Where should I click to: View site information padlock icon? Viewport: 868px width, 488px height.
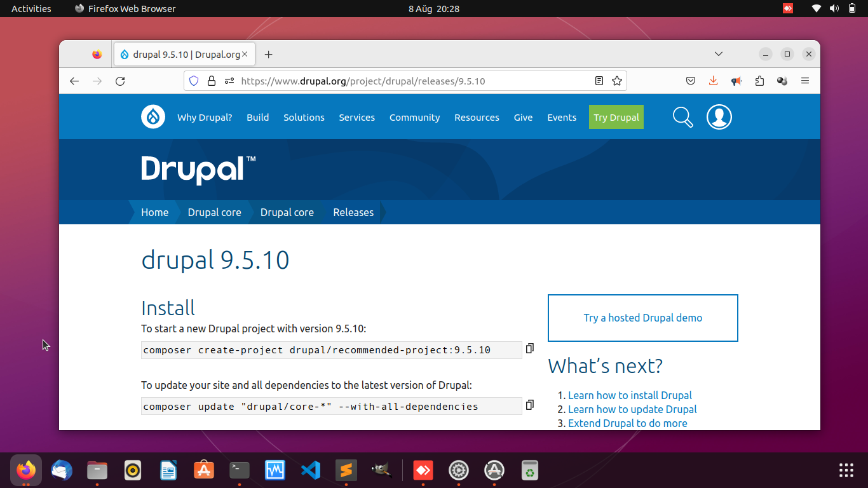(x=212, y=81)
